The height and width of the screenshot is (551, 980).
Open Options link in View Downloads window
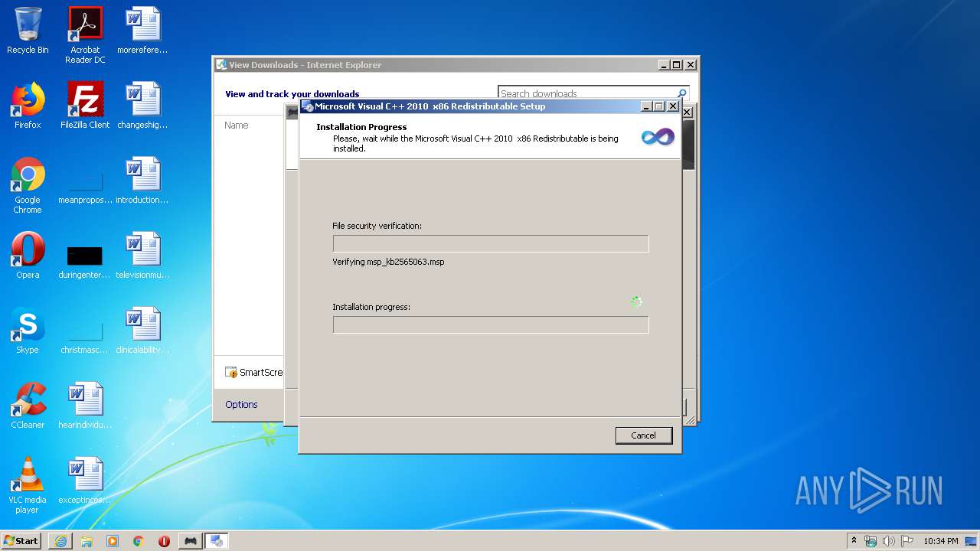coord(241,404)
